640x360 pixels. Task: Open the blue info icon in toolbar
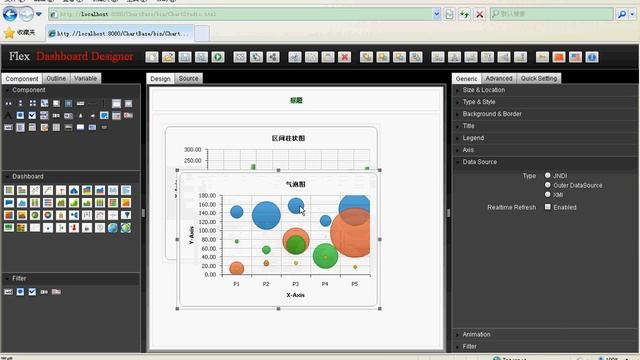(592, 57)
